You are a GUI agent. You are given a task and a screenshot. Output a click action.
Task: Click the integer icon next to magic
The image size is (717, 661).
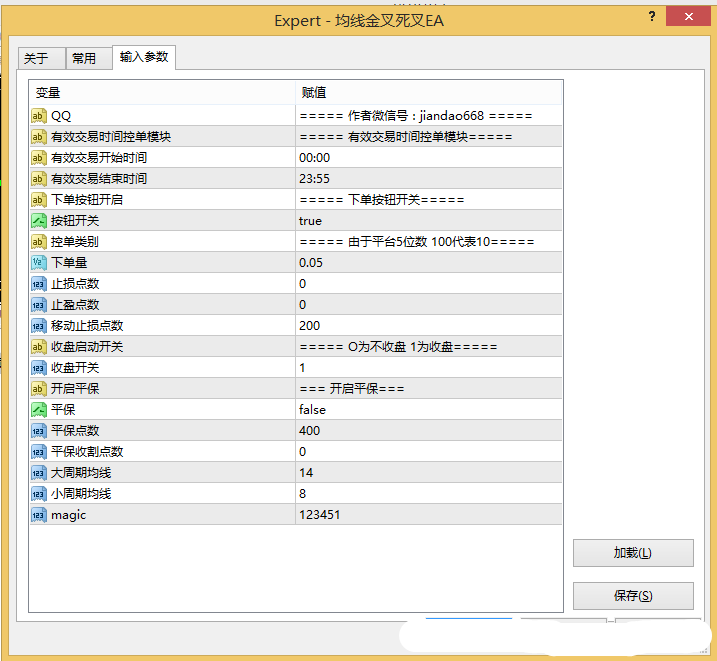point(39,515)
